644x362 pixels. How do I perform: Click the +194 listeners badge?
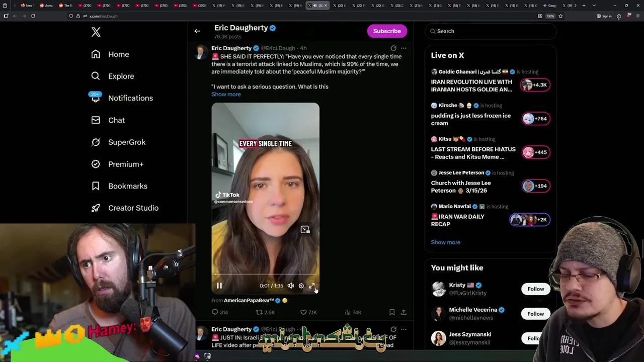536,186
